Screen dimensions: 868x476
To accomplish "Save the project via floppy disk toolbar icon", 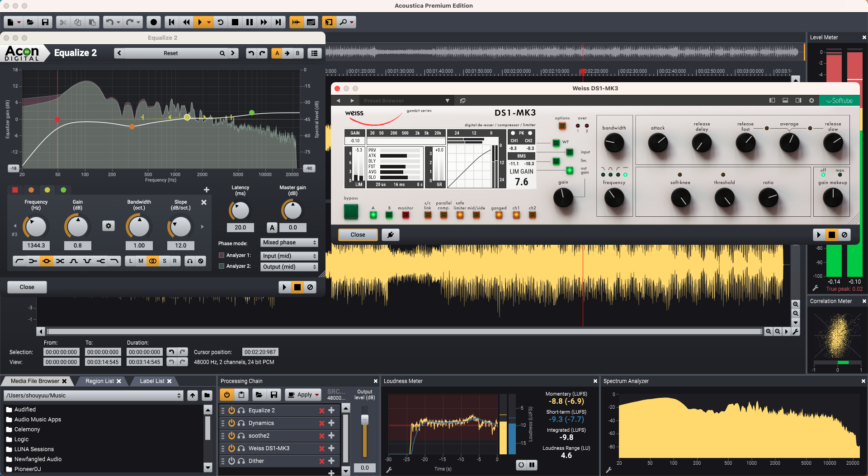I will (45, 22).
